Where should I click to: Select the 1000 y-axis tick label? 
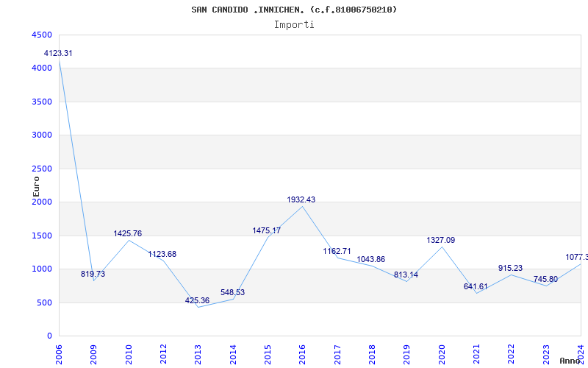click(x=42, y=269)
